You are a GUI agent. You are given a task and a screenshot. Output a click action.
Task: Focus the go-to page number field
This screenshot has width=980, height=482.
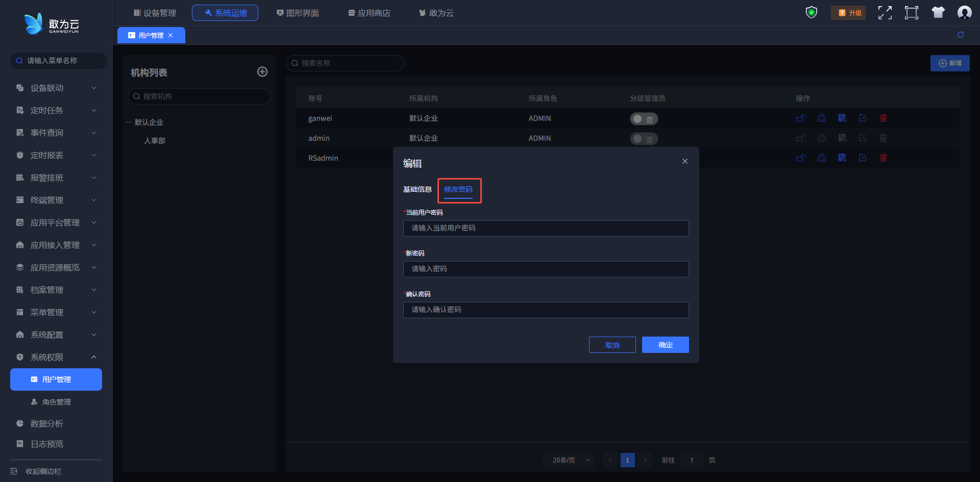692,460
